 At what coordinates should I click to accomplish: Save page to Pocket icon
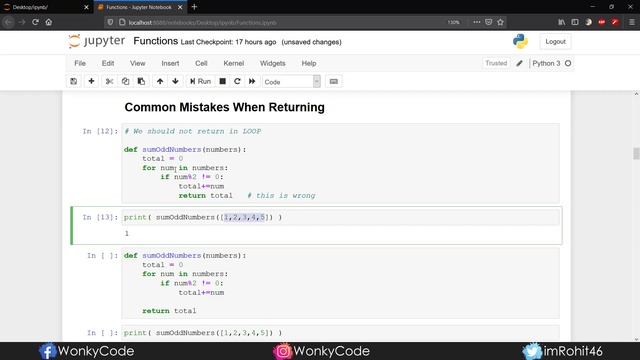point(489,22)
